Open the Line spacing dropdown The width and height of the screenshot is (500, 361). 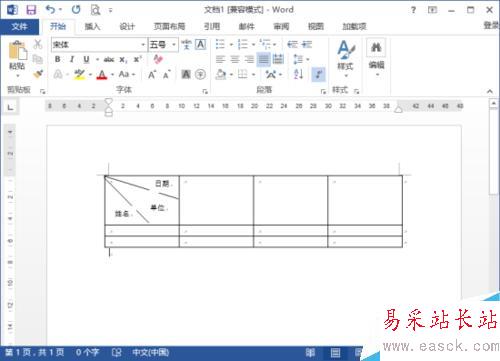301,59
